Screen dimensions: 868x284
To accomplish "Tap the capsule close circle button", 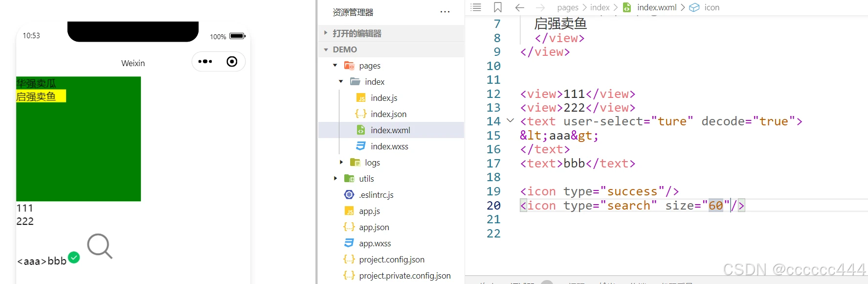I will (x=232, y=62).
